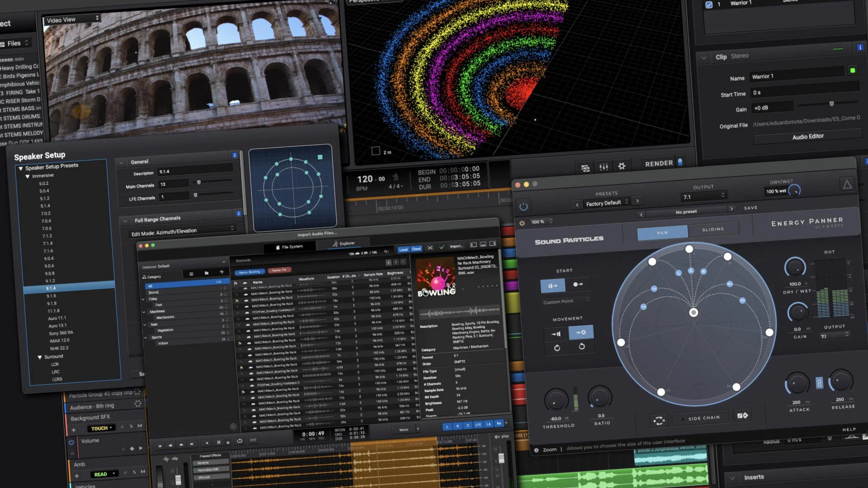Viewport: 868px width, 488px height.
Task: Click the Energy Panner power bypass icon
Action: click(x=524, y=206)
